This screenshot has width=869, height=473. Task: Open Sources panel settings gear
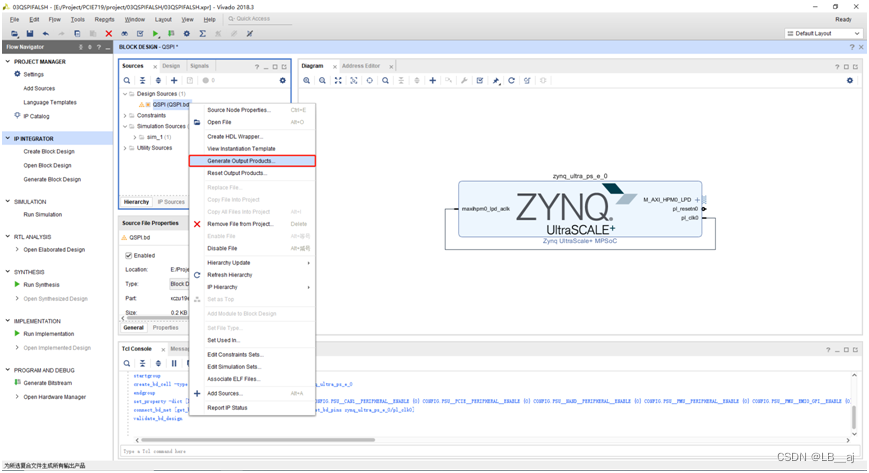click(x=283, y=80)
